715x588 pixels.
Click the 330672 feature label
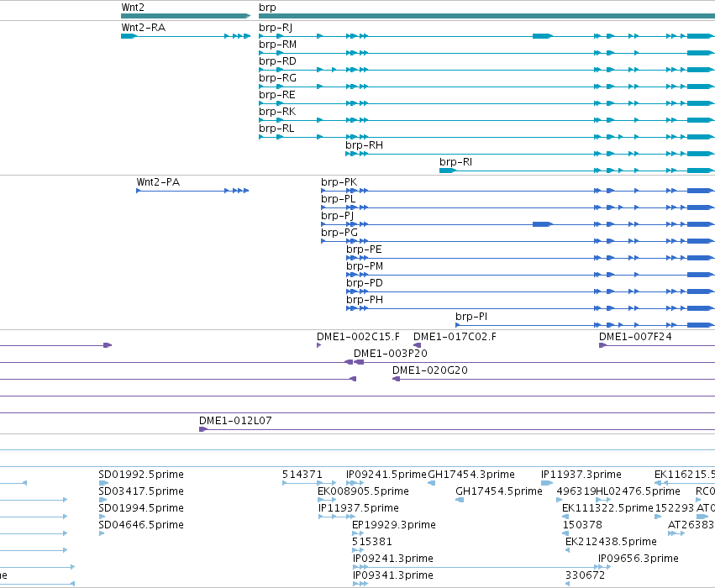[x=585, y=575]
